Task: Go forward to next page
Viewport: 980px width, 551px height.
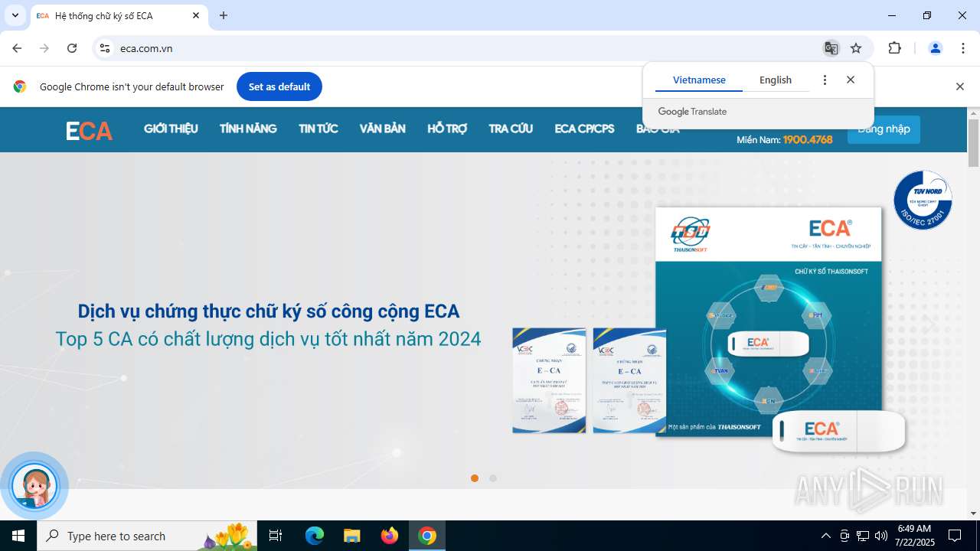Action: [44, 48]
